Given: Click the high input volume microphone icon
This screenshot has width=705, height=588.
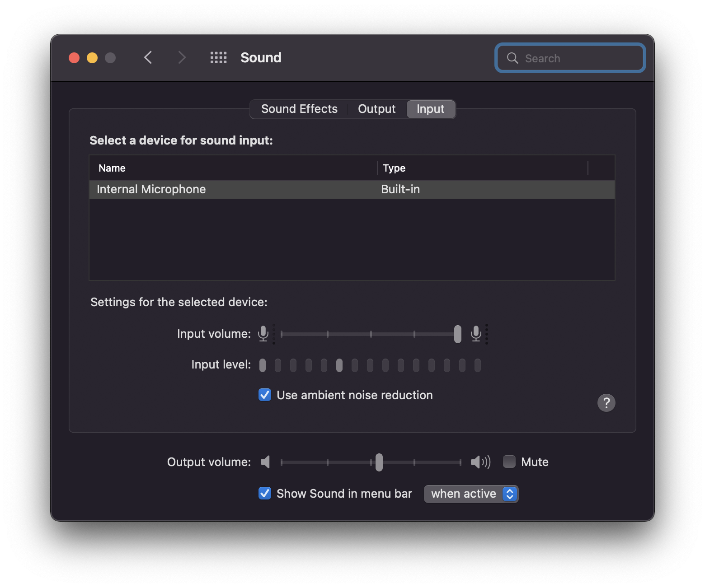Looking at the screenshot, I should coord(476,334).
